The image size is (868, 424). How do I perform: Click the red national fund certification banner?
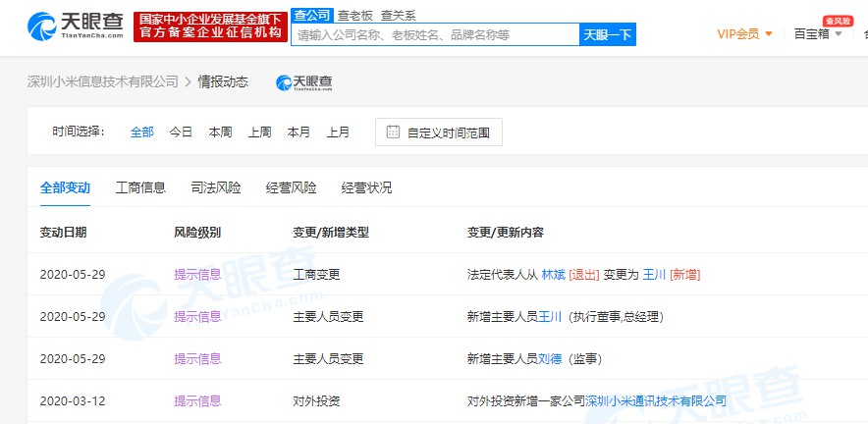tap(210, 26)
